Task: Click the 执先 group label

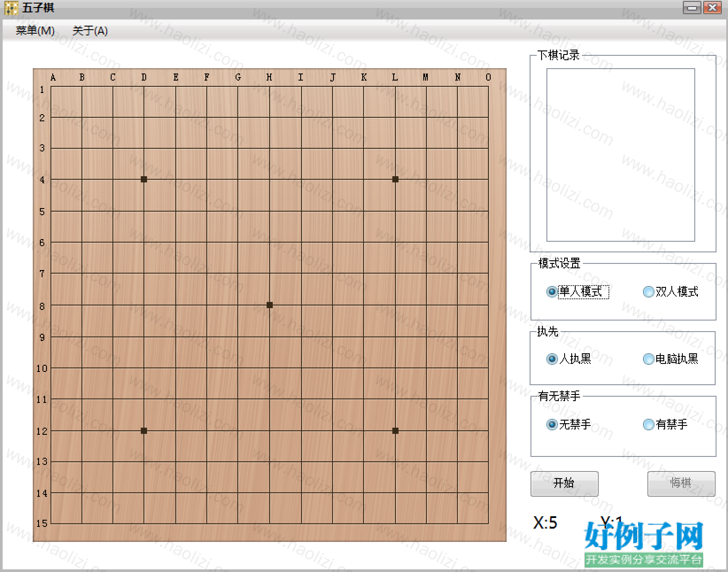Action: tap(548, 332)
